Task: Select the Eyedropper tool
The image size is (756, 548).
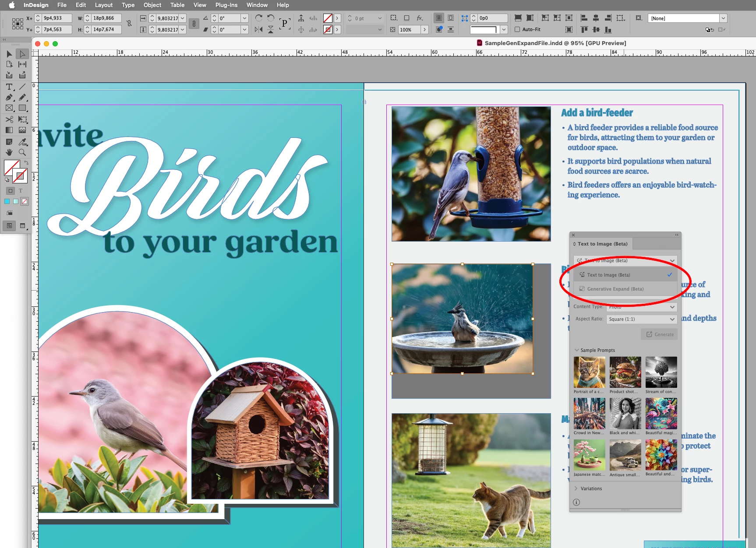Action: [22, 142]
